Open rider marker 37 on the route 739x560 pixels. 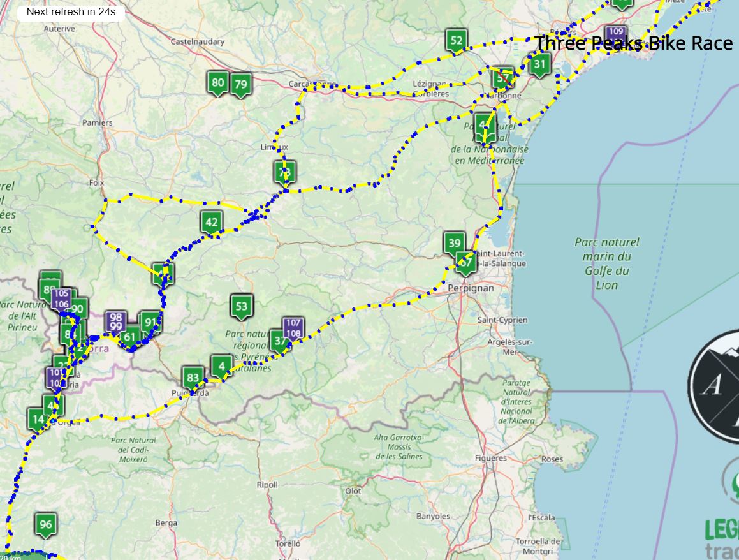pos(281,341)
